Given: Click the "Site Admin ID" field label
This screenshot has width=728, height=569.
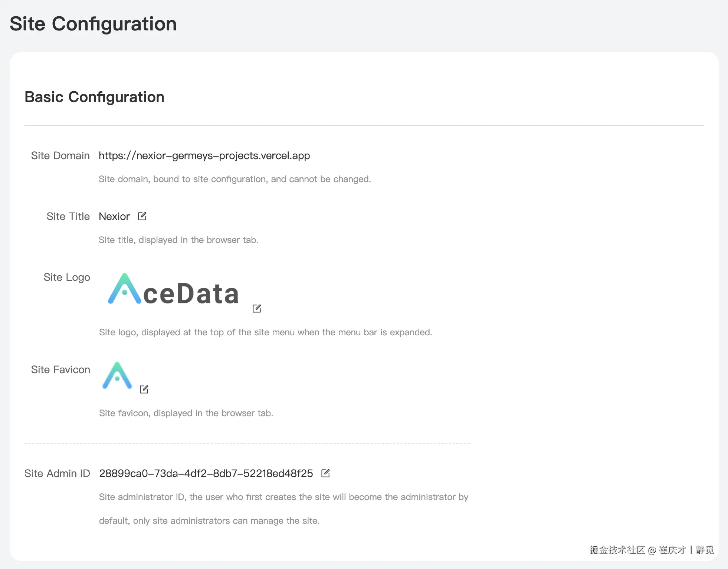Looking at the screenshot, I should [x=57, y=474].
